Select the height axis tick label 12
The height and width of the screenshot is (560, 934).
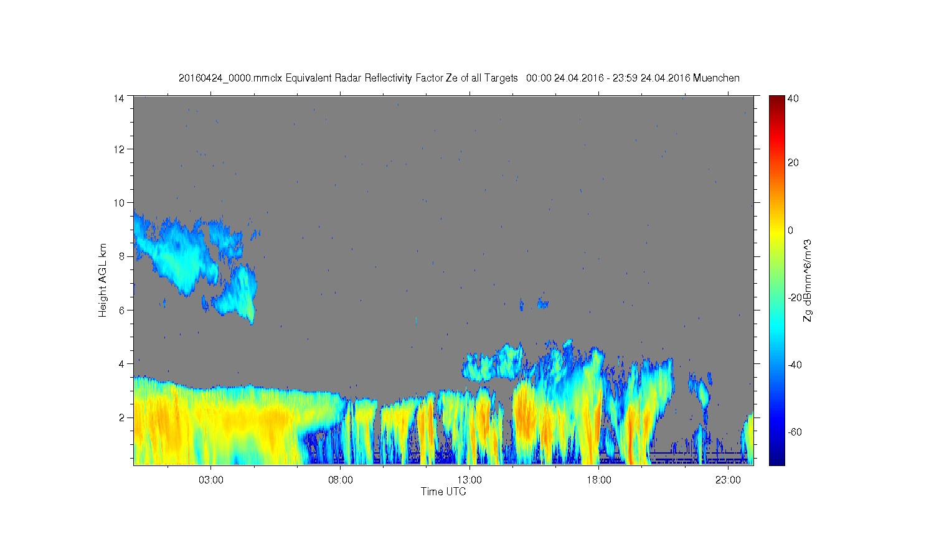pos(119,149)
